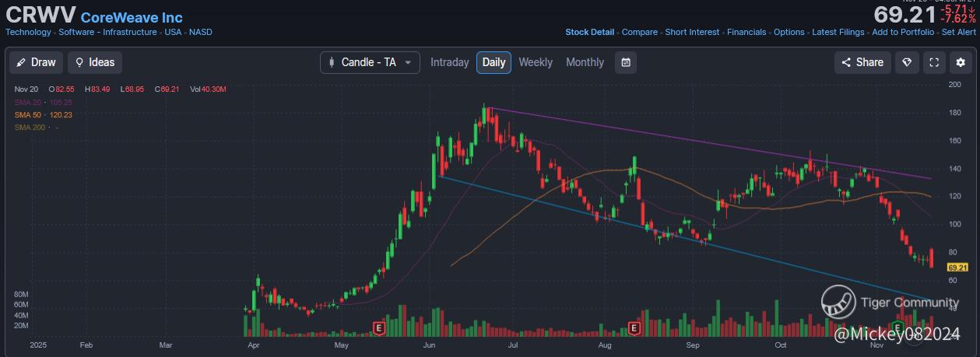Select the Daily timeframe
The height and width of the screenshot is (357, 980).
pos(494,62)
